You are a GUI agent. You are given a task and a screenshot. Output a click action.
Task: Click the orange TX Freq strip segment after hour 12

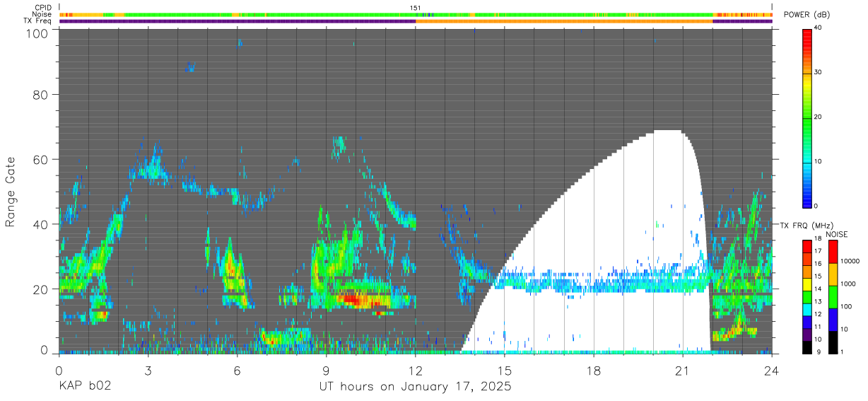coord(564,21)
